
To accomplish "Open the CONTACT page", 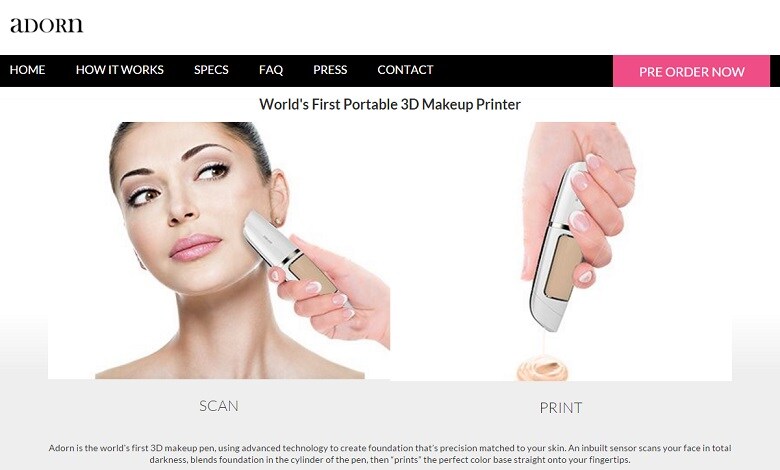I will click(405, 70).
